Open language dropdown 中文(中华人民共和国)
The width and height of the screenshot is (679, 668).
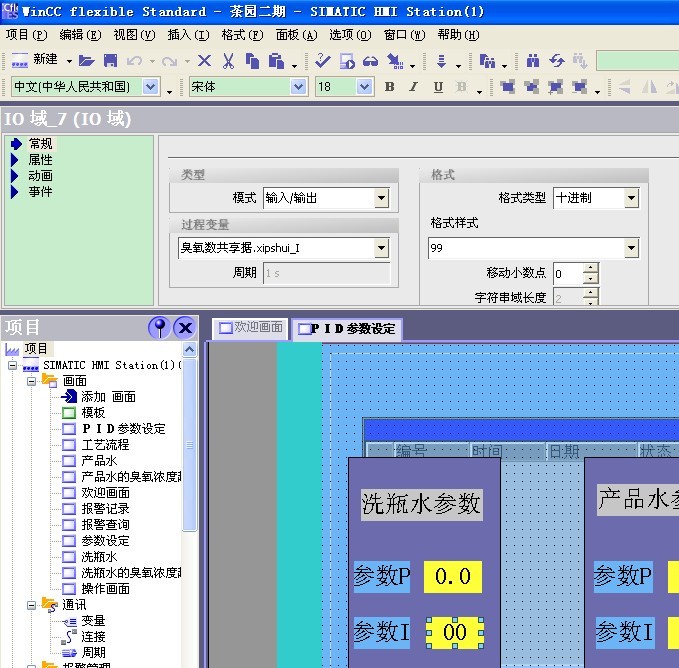click(x=150, y=87)
